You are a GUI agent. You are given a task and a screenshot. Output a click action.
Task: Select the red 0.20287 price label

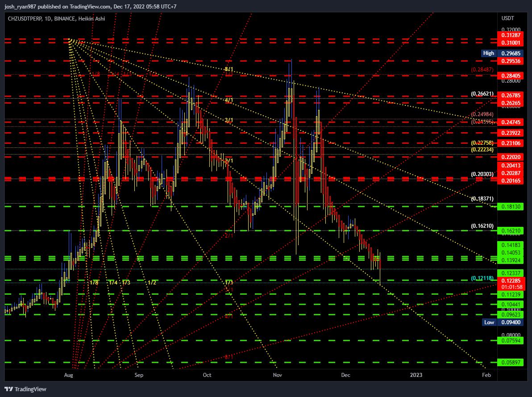point(511,173)
